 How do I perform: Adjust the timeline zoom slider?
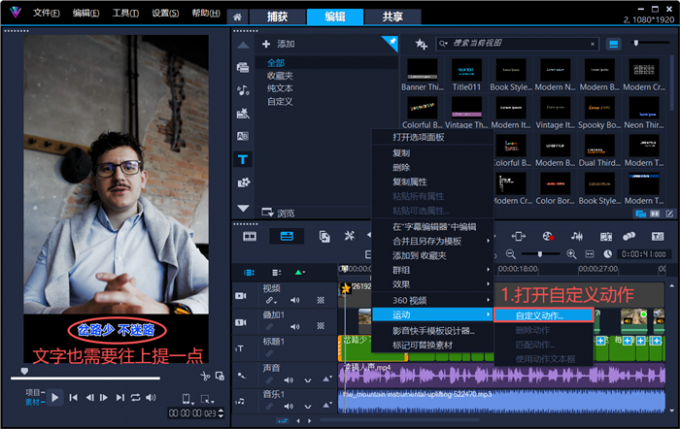540,254
